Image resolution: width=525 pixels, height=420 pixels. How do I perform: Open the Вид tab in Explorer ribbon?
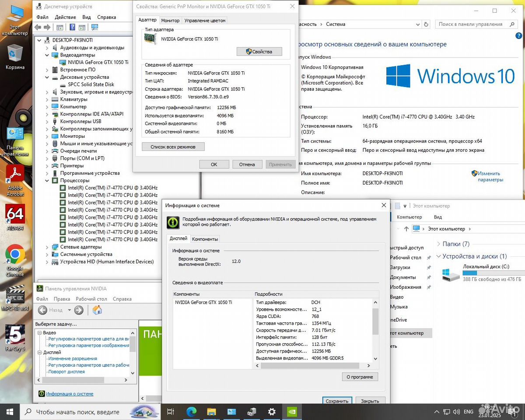point(437,217)
